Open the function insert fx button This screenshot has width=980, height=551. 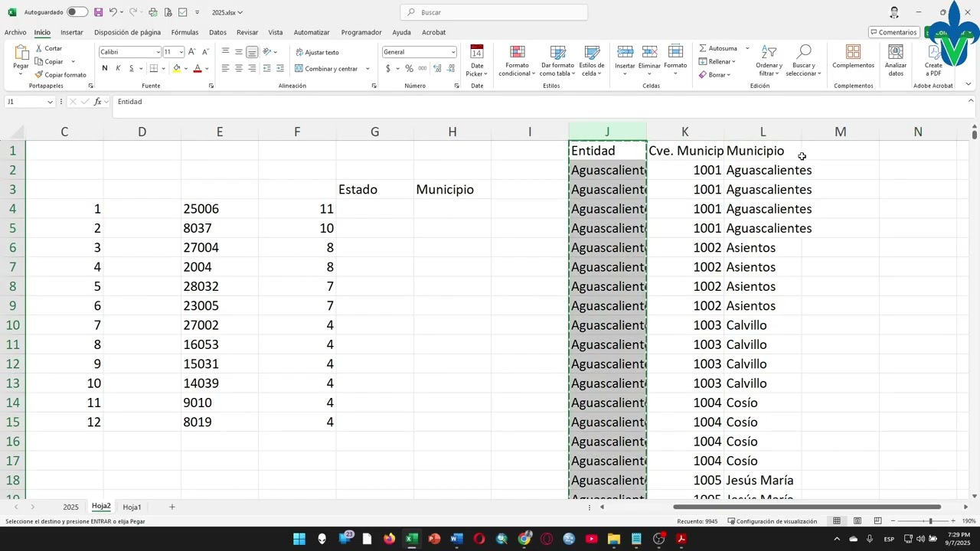[98, 102]
